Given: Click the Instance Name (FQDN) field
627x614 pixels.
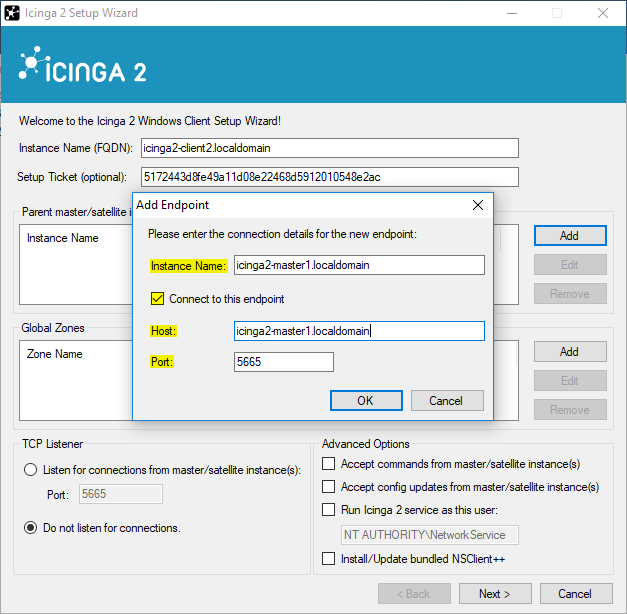Looking at the screenshot, I should (x=329, y=148).
